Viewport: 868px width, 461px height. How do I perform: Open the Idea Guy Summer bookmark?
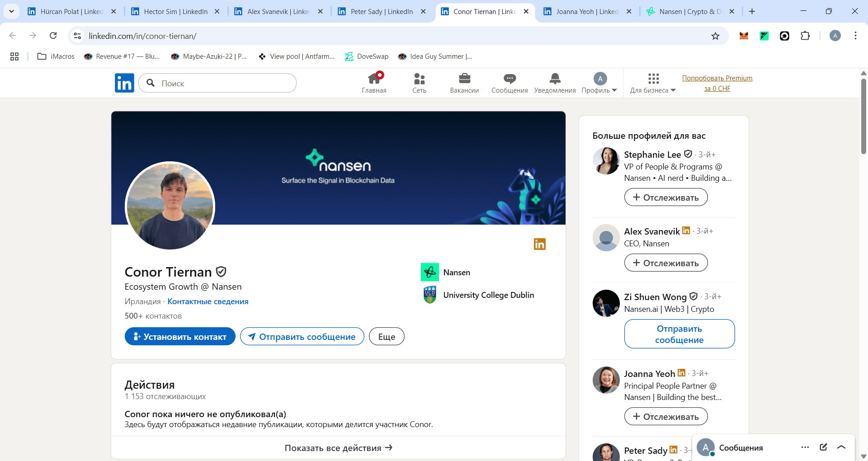[x=435, y=56]
